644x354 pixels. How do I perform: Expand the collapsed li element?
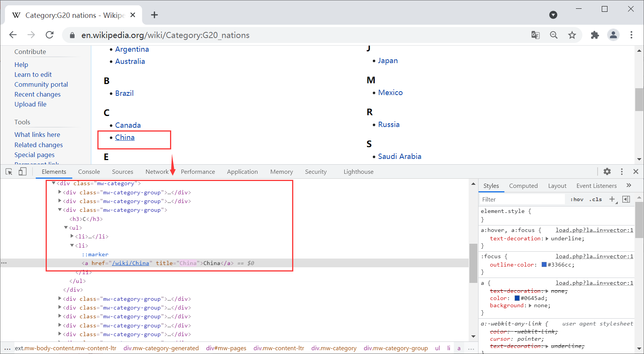point(72,236)
